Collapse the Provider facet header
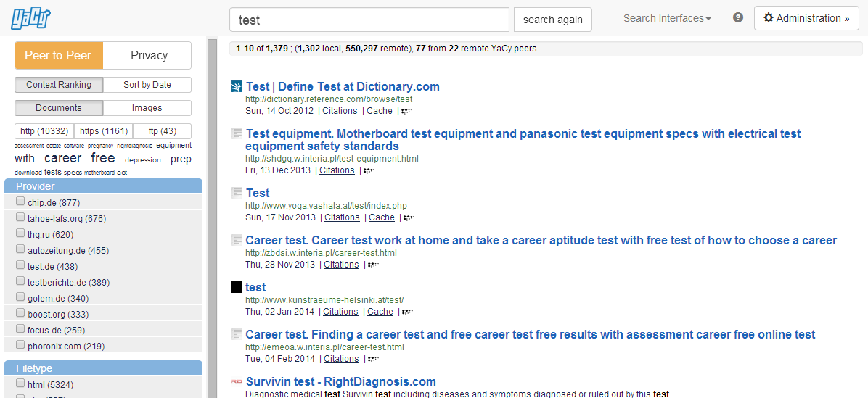The image size is (868, 398). (x=104, y=186)
